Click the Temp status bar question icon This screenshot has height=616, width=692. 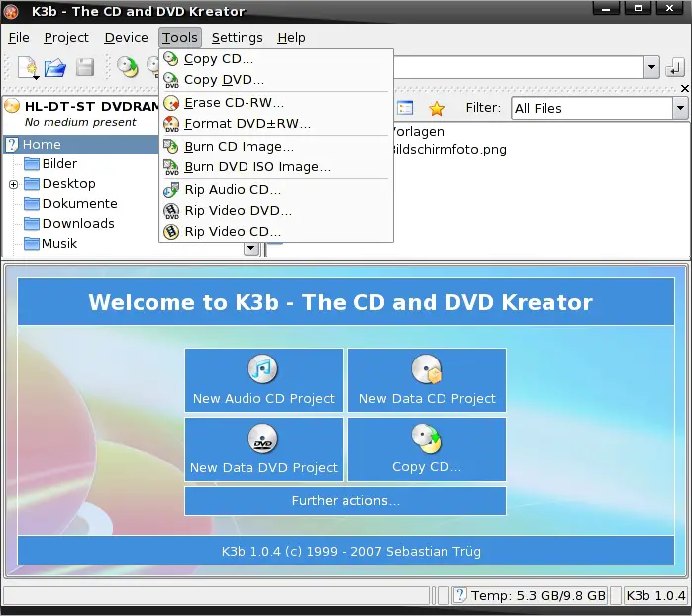pyautogui.click(x=460, y=595)
